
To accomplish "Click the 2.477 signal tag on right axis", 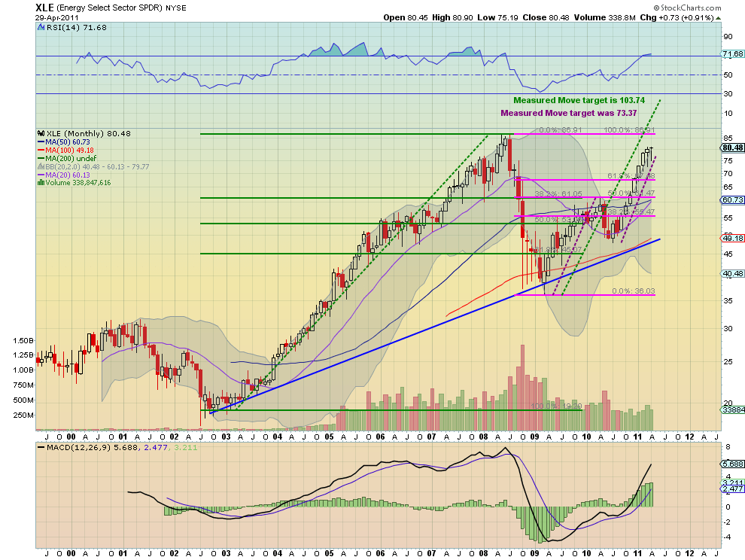I will tap(733, 488).
